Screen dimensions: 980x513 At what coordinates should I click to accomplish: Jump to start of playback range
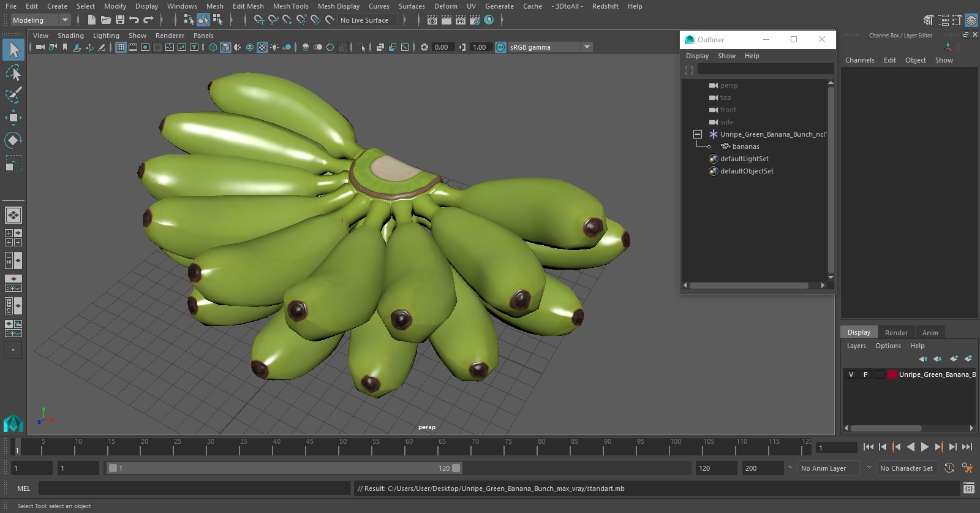(868, 447)
